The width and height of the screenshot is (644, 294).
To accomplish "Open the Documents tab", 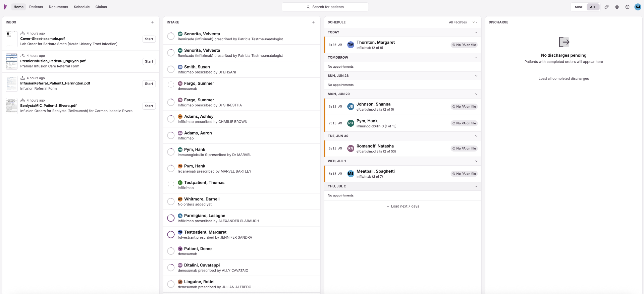I will pos(58,7).
